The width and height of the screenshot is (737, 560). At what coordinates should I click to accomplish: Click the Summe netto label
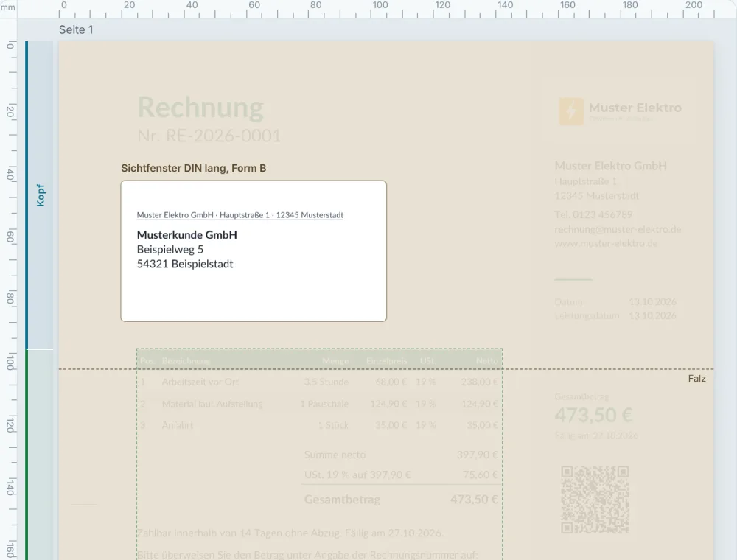pos(335,455)
